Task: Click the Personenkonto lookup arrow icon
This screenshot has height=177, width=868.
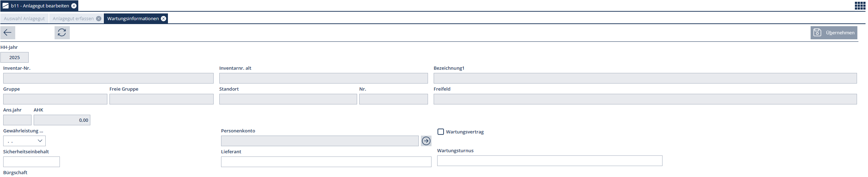Action: [426, 141]
